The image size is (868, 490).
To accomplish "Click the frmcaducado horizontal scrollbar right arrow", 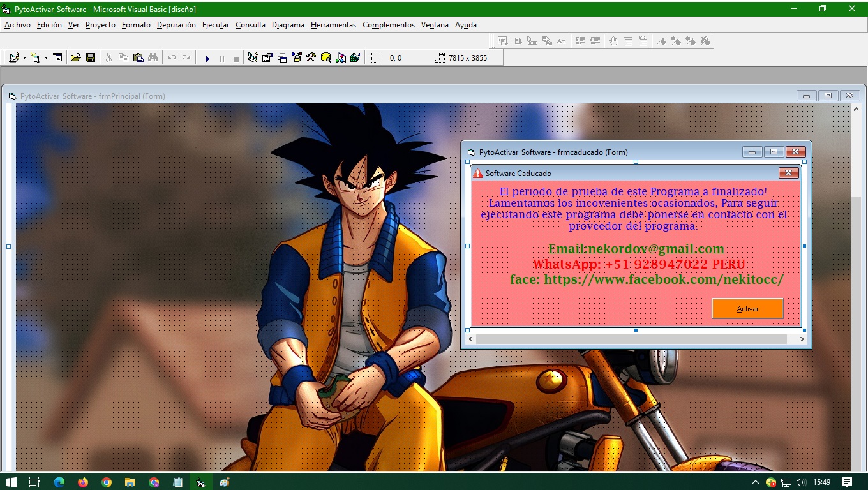I will (802, 339).
